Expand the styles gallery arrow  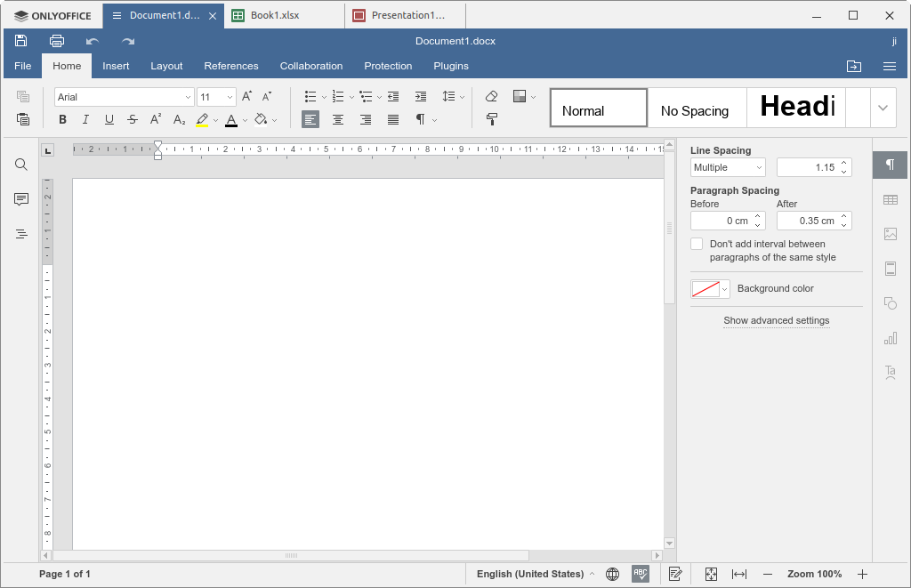[883, 108]
